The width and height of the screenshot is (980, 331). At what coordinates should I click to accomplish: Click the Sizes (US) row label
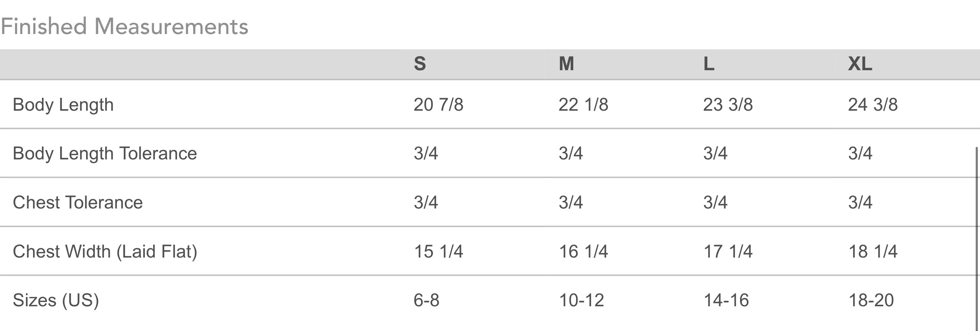[56, 300]
